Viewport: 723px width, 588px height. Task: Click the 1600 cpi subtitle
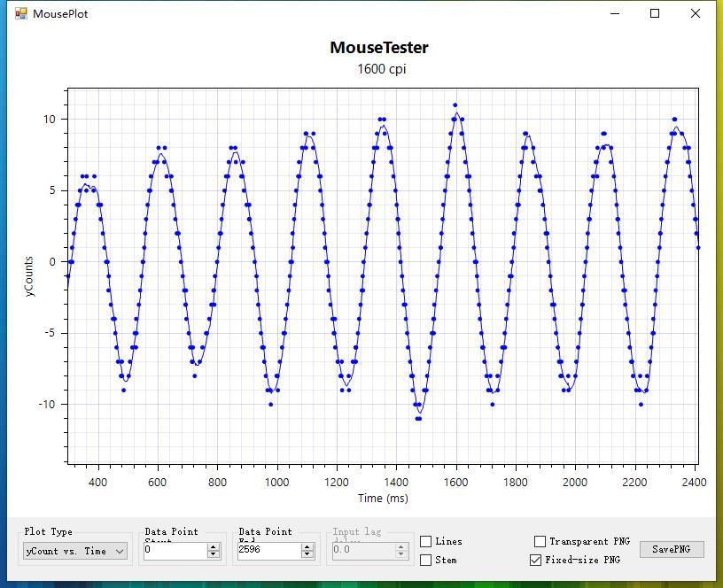click(381, 69)
